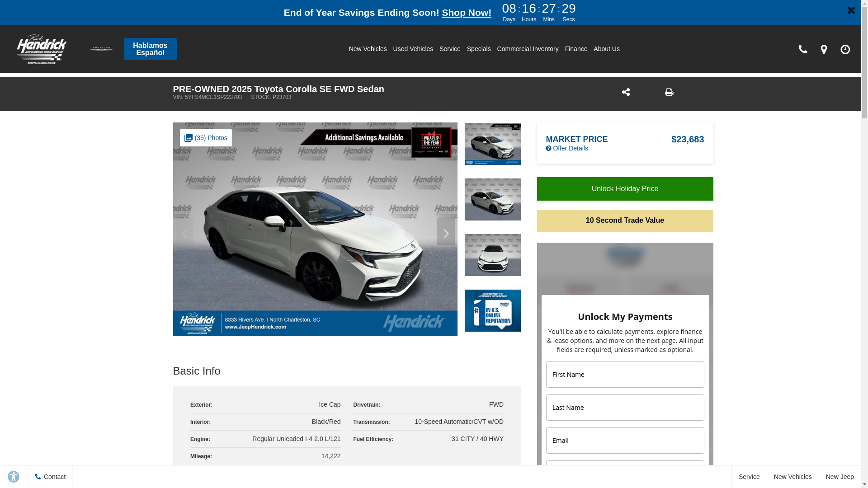
Task: Open the Used Vehicles menu
Action: 413,49
